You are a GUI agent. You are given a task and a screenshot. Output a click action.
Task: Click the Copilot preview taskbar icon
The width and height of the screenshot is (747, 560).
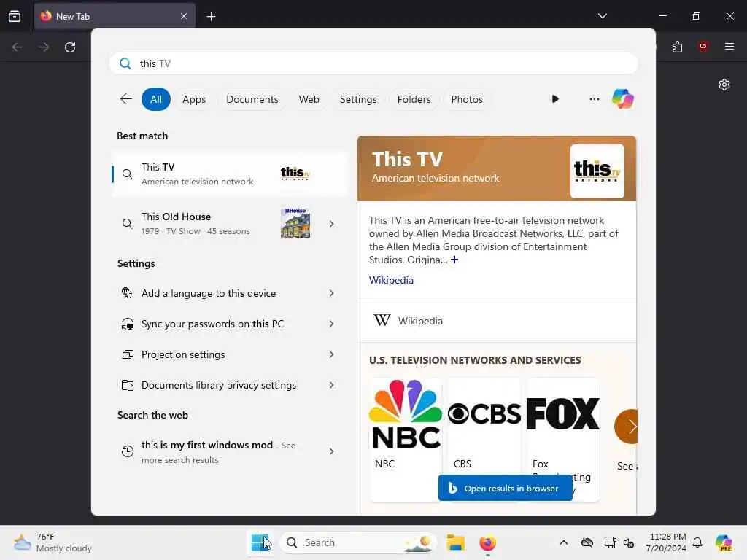724,542
